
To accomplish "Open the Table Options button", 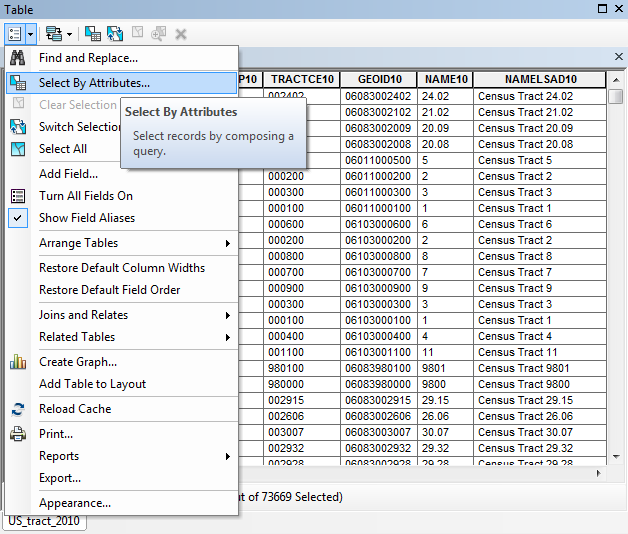I will 15,34.
